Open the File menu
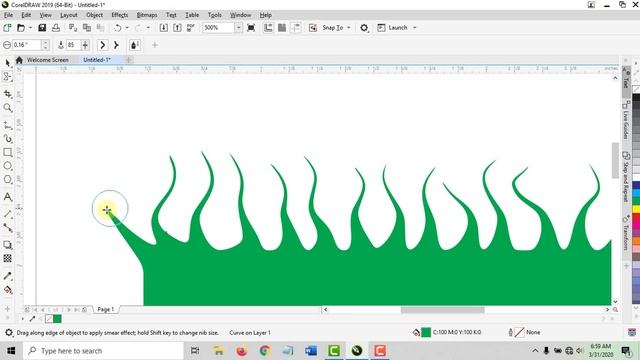 [x=8, y=15]
